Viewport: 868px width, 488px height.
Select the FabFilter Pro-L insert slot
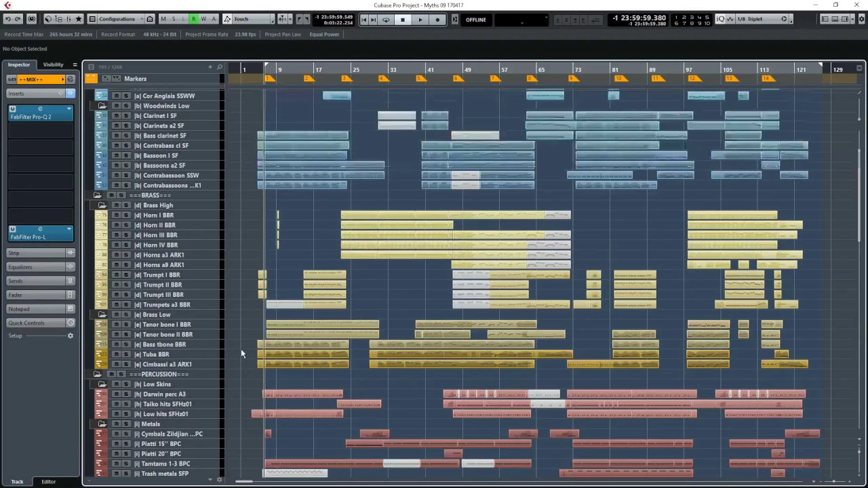tap(41, 233)
